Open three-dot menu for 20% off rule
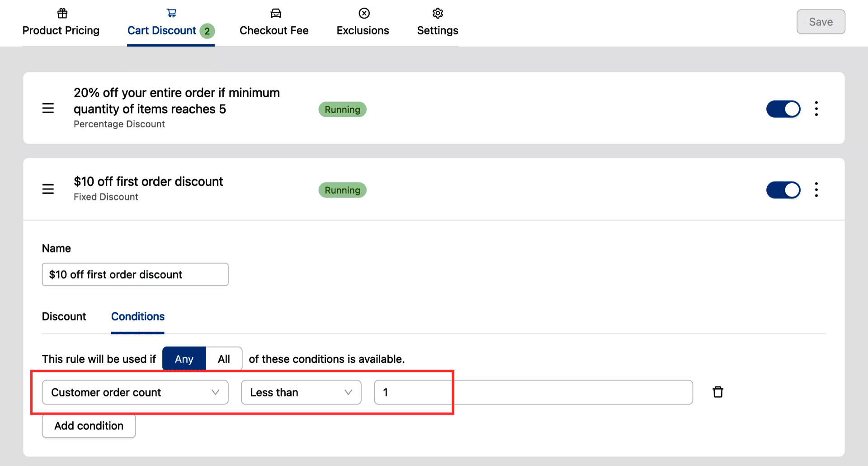Screen dimensions: 868x466 816,109
